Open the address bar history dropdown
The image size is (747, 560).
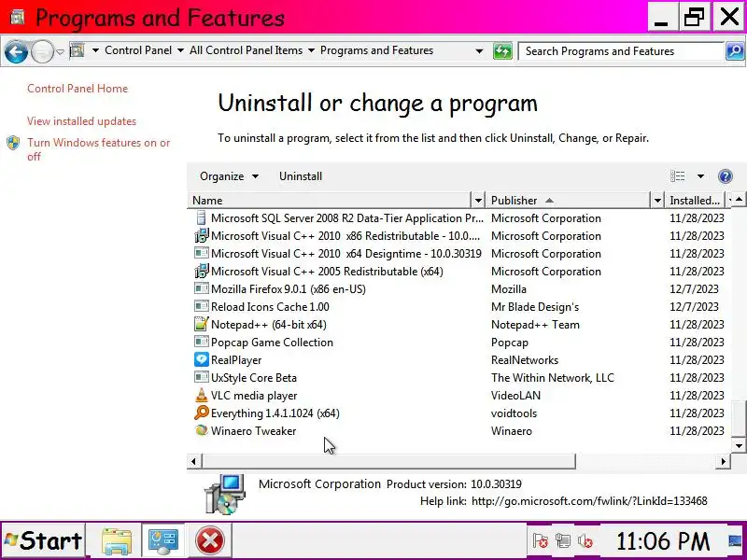point(479,51)
